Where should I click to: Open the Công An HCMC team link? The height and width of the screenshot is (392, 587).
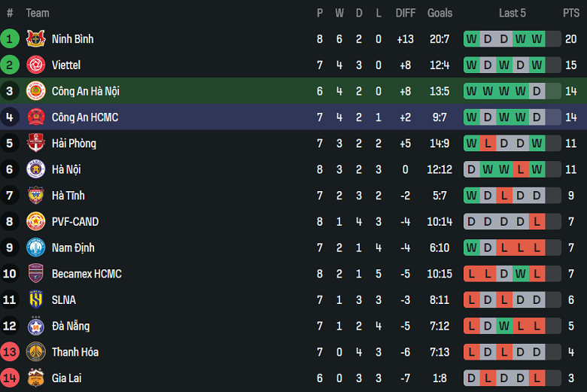(85, 117)
